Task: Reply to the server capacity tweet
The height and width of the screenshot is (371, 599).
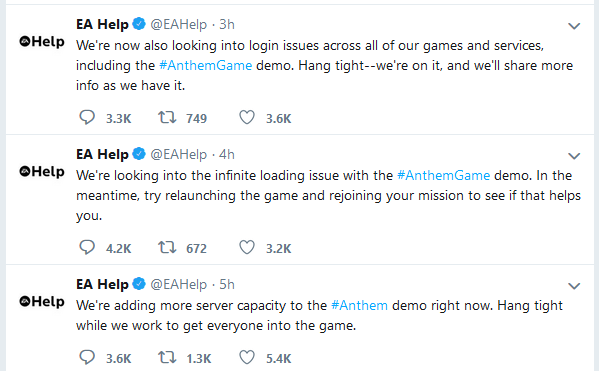Action: 87,358
